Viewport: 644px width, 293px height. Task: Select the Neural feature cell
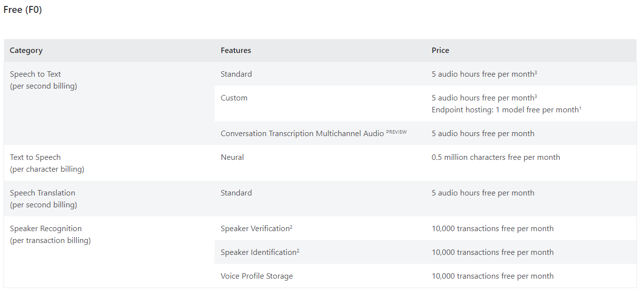coord(232,157)
